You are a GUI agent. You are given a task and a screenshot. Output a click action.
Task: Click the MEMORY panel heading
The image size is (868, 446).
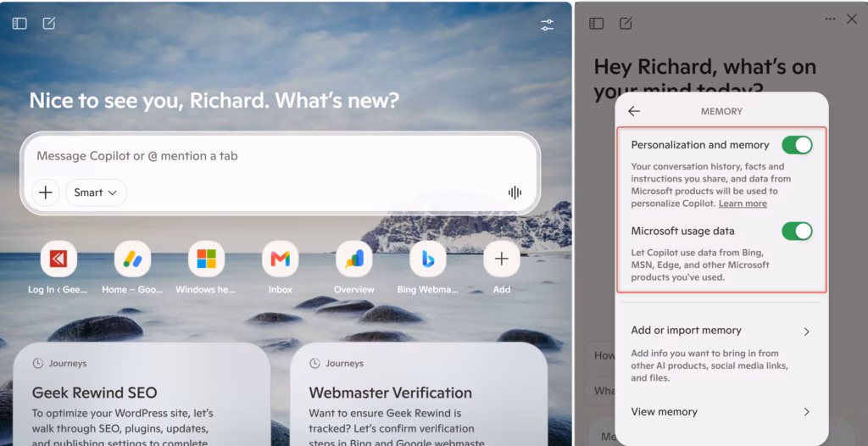click(722, 111)
